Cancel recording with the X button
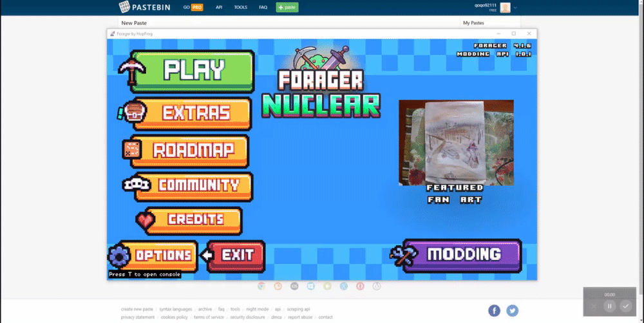 click(594, 306)
